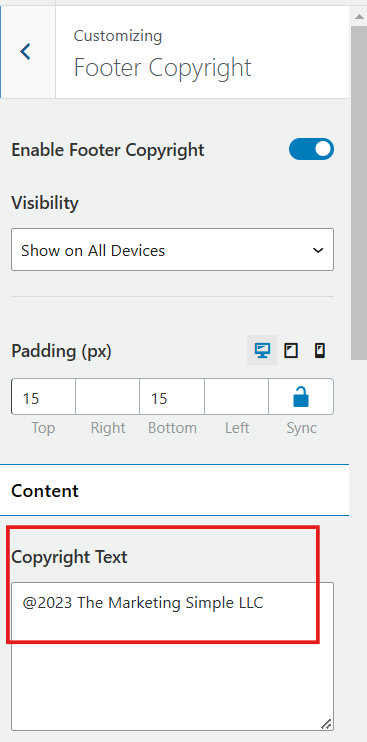Click the Left padding field
Viewport: 367px width, 742px height.
(x=236, y=397)
